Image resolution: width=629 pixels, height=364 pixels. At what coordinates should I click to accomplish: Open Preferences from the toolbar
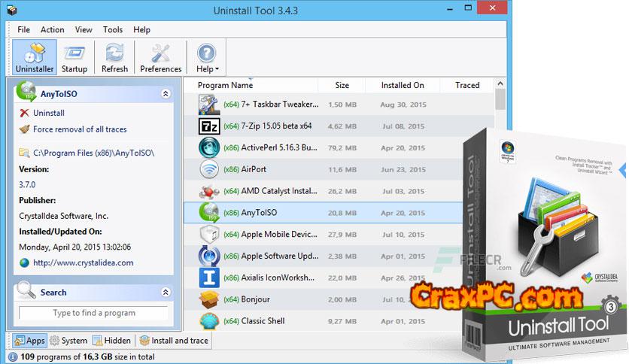[160, 57]
